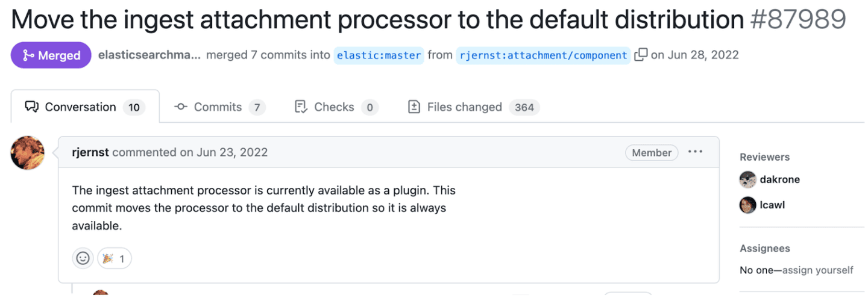
Task: Switch to the Conversation tab
Action: [85, 107]
